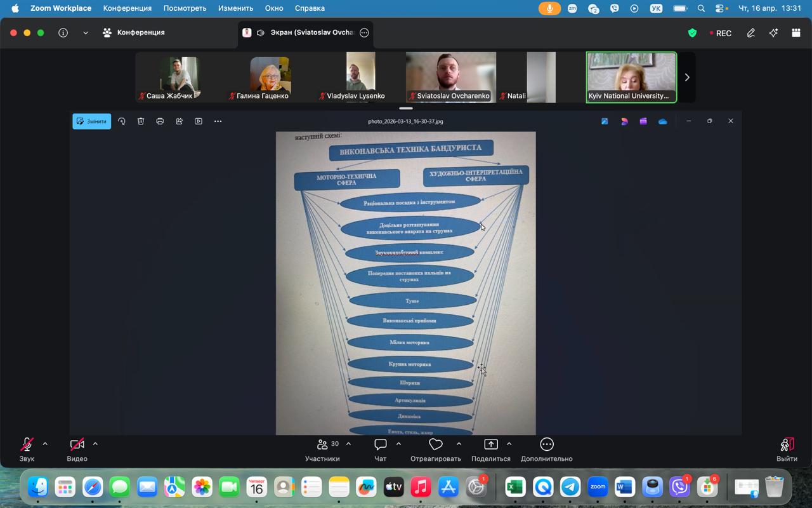Leave meeting with the Выйти button
The height and width of the screenshot is (508, 812).
(787, 450)
